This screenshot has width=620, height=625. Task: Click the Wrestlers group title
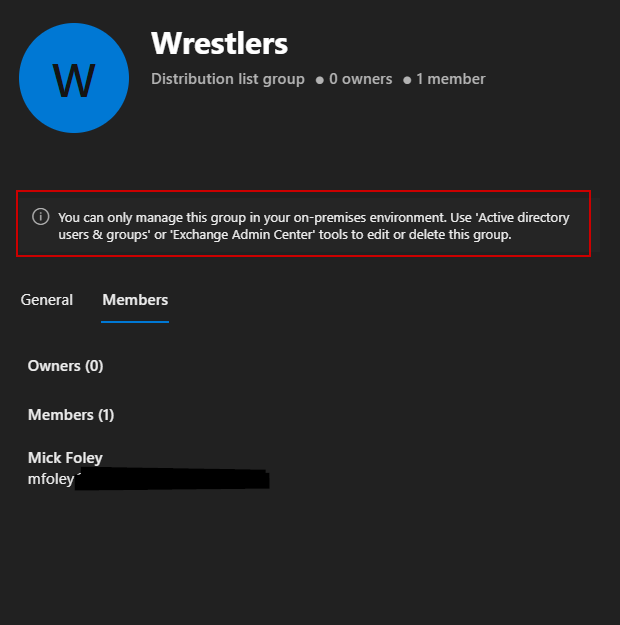(x=219, y=43)
